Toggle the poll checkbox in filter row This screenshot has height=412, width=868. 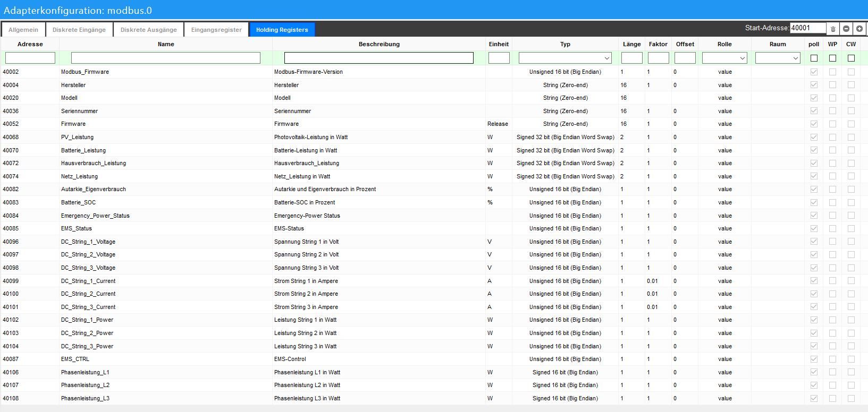814,58
